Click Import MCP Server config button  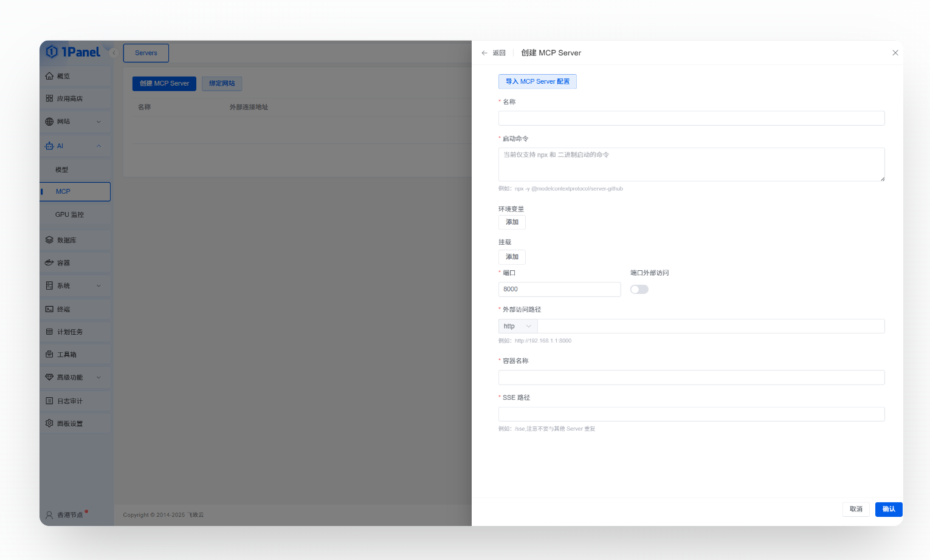coord(537,81)
